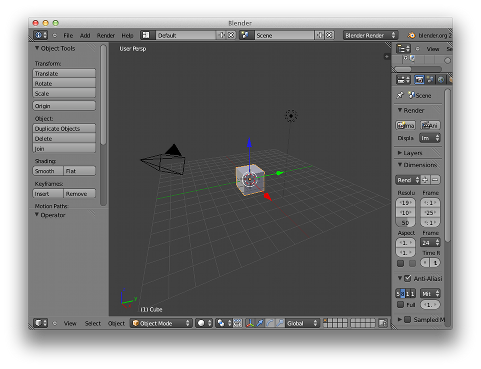
Task: Open the Object Mode dropdown
Action: [x=161, y=323]
